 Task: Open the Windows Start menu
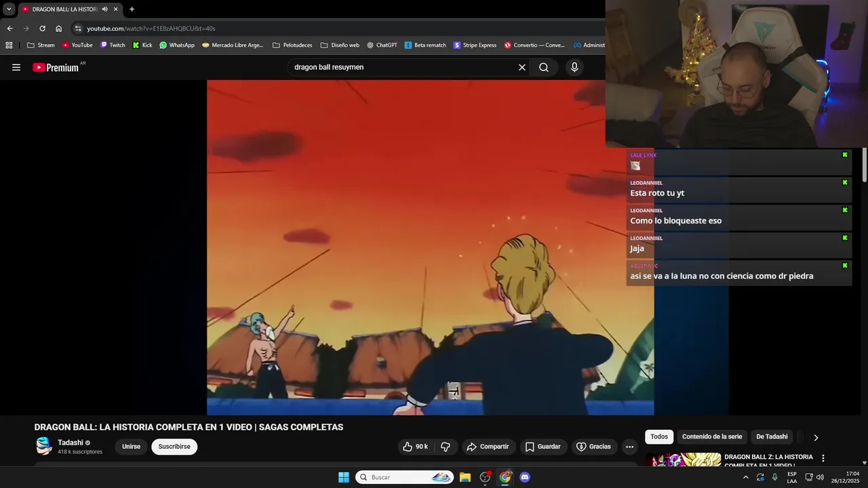pyautogui.click(x=344, y=477)
